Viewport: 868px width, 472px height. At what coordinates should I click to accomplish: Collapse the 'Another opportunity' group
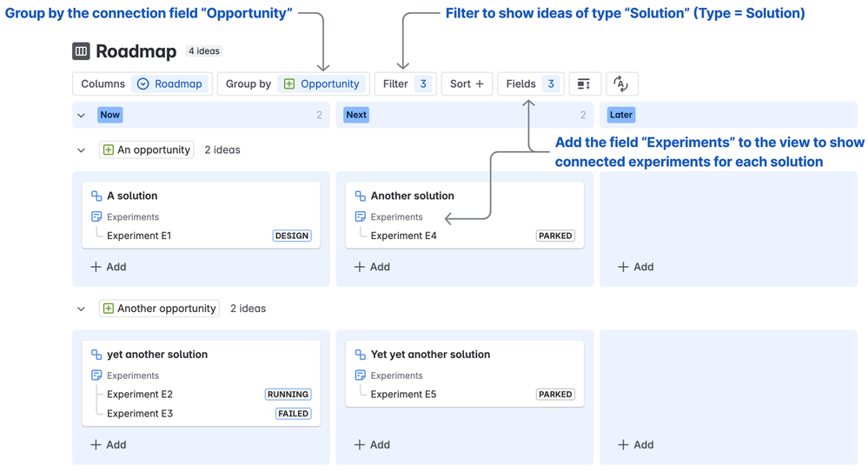(81, 309)
